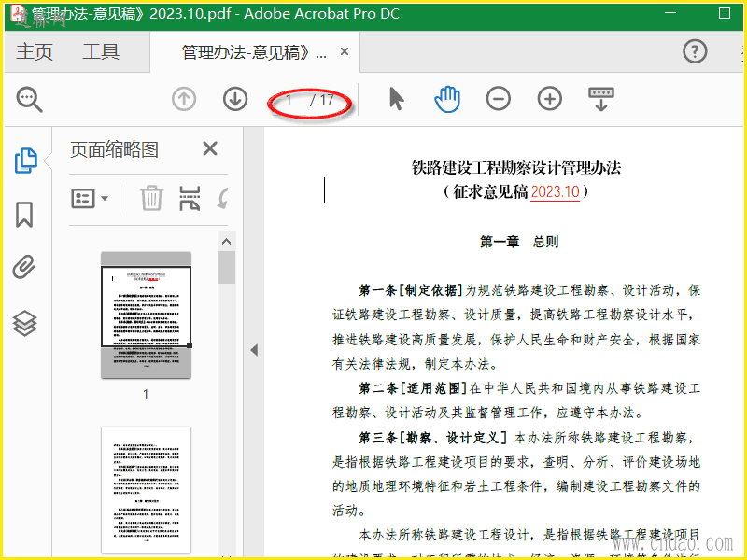The height and width of the screenshot is (560, 747).
Task: Click the thumbnail scrollbar up arrow
Action: coord(226,242)
